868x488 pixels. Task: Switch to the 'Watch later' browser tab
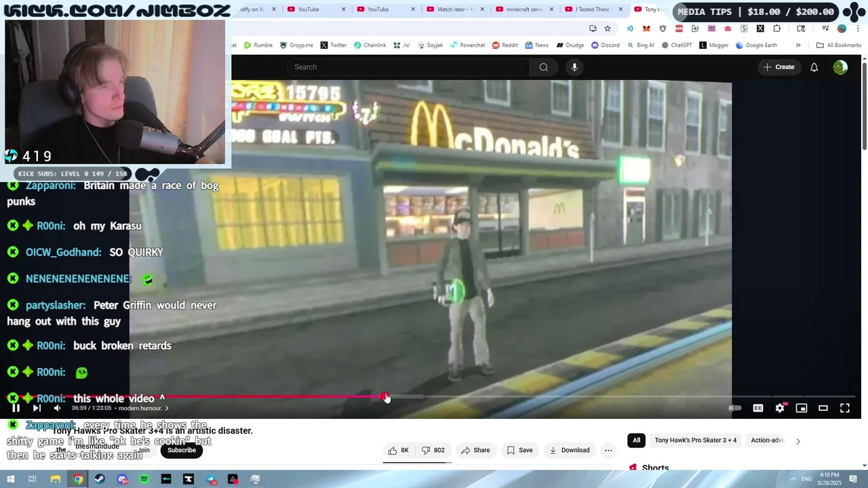tap(453, 9)
